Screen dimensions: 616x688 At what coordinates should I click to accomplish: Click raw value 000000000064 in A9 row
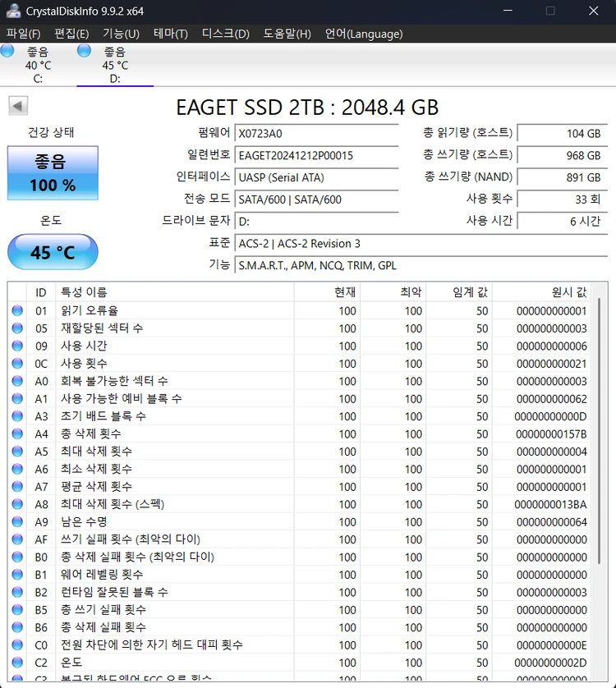551,522
